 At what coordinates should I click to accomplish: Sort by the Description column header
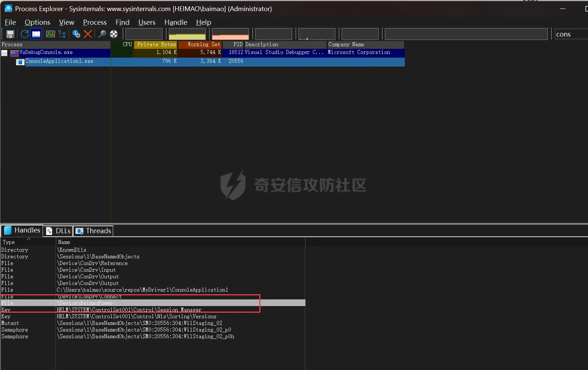coord(286,44)
